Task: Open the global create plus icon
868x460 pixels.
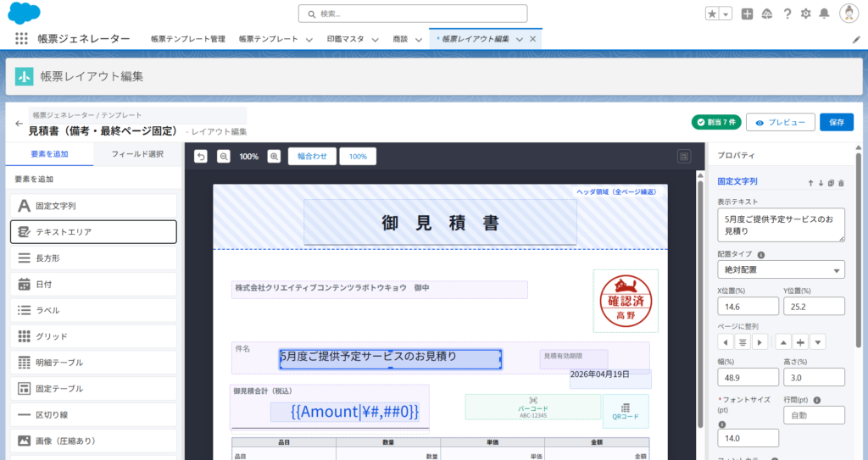Action: click(x=747, y=14)
